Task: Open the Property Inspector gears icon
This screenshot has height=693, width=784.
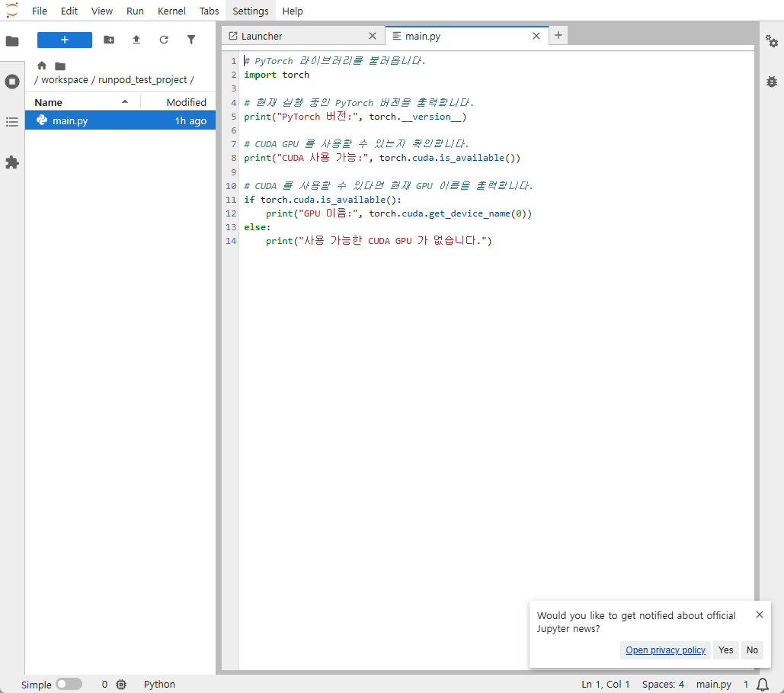Action: pyautogui.click(x=772, y=41)
